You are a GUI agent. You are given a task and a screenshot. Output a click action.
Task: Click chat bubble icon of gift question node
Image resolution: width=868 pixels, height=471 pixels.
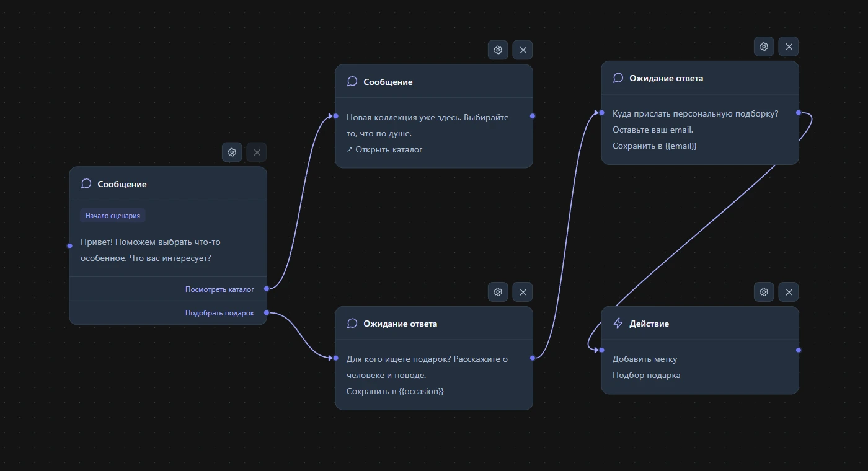point(352,324)
